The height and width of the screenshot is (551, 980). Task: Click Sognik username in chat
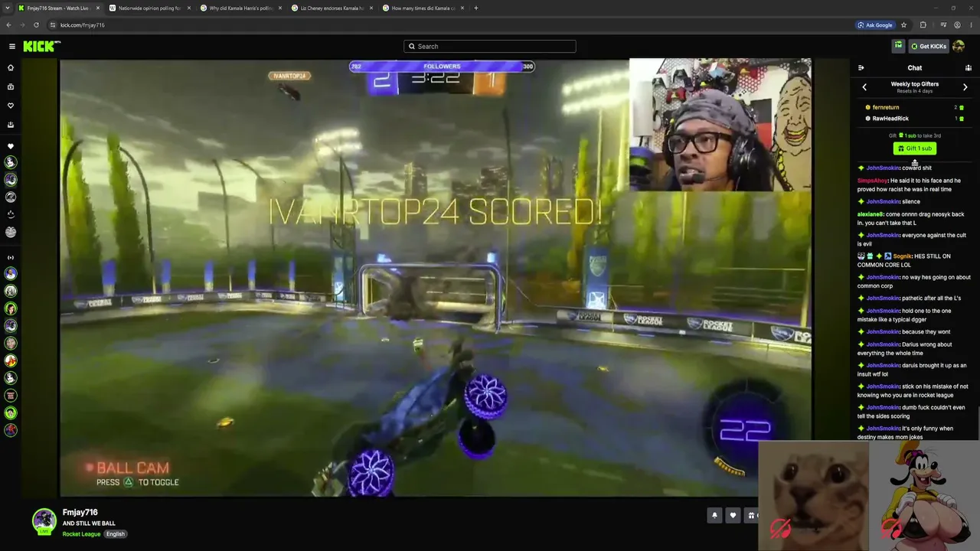(x=902, y=256)
